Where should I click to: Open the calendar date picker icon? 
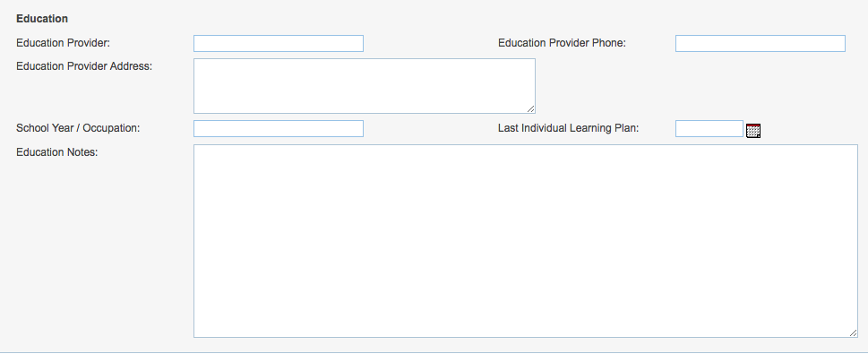click(x=752, y=131)
